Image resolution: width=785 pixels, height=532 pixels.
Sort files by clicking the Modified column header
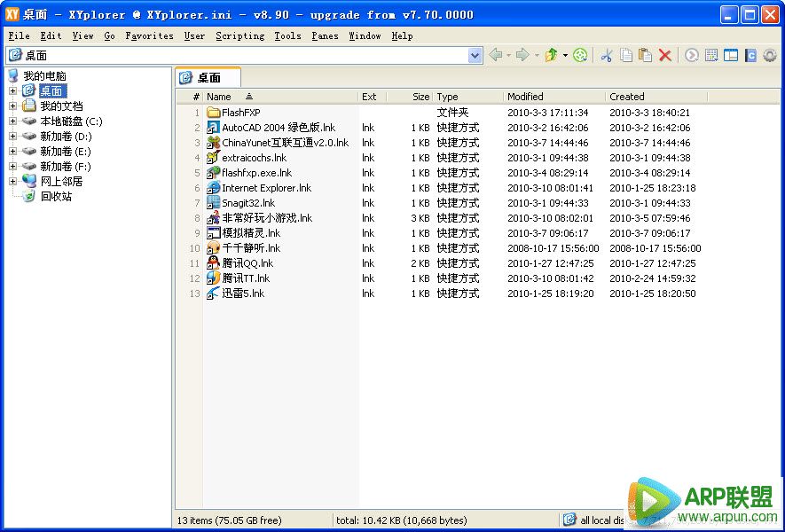524,96
